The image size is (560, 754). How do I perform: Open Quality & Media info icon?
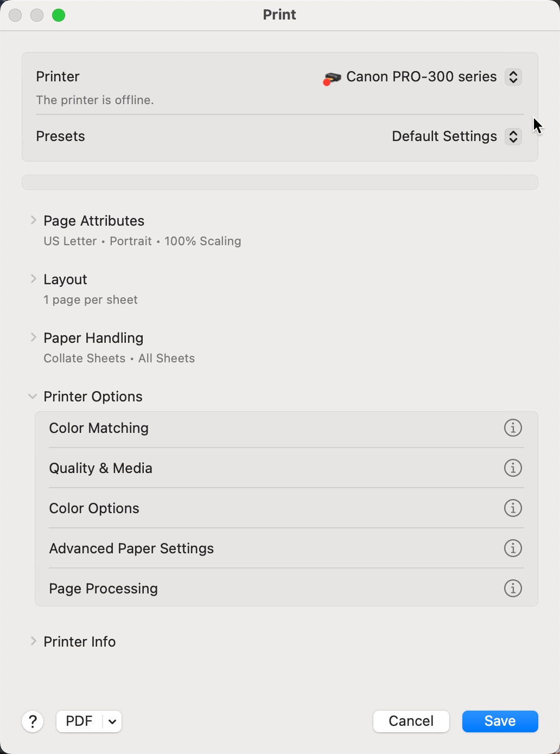point(513,468)
